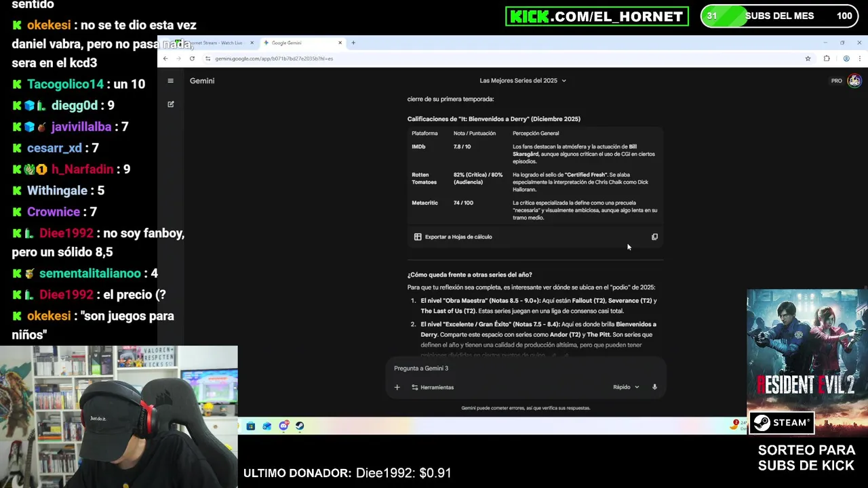Click the 'Plataforma' column header

point(425,134)
